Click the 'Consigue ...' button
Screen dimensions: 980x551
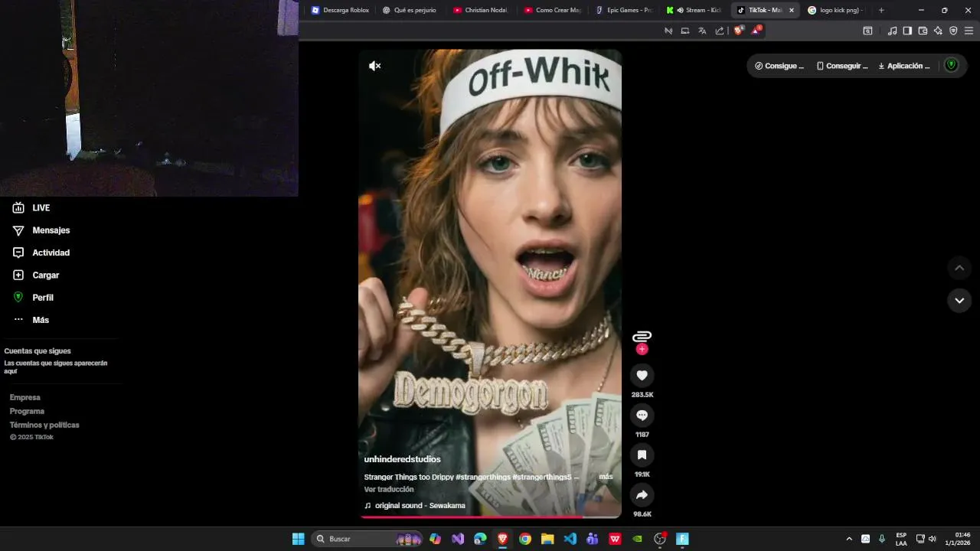pyautogui.click(x=779, y=66)
